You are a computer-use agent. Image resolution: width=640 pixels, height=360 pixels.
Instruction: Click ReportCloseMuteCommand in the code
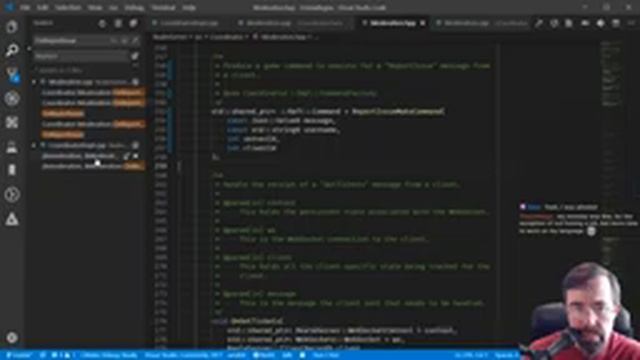click(x=399, y=111)
